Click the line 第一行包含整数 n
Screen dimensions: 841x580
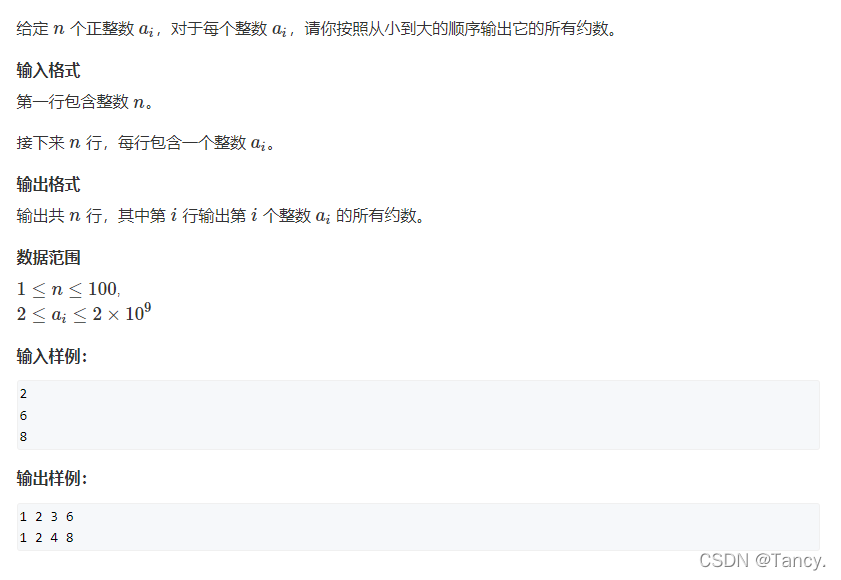click(x=85, y=101)
